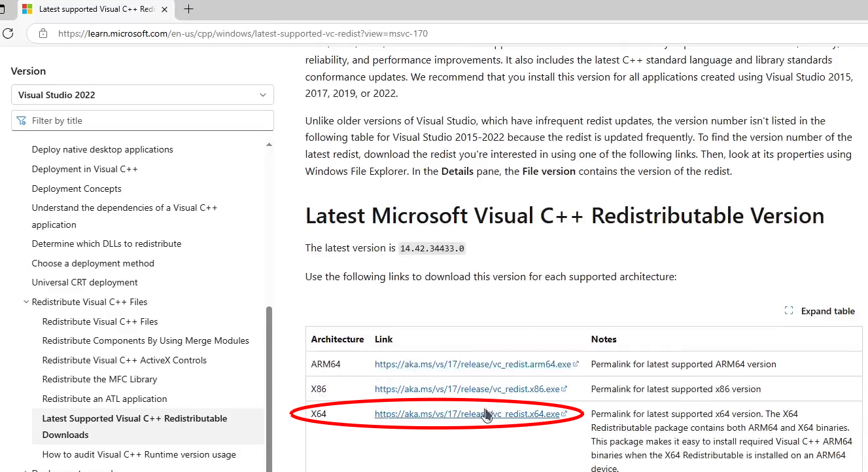Click the ARM64 architecture cell
The height and width of the screenshot is (472, 868).
click(326, 364)
